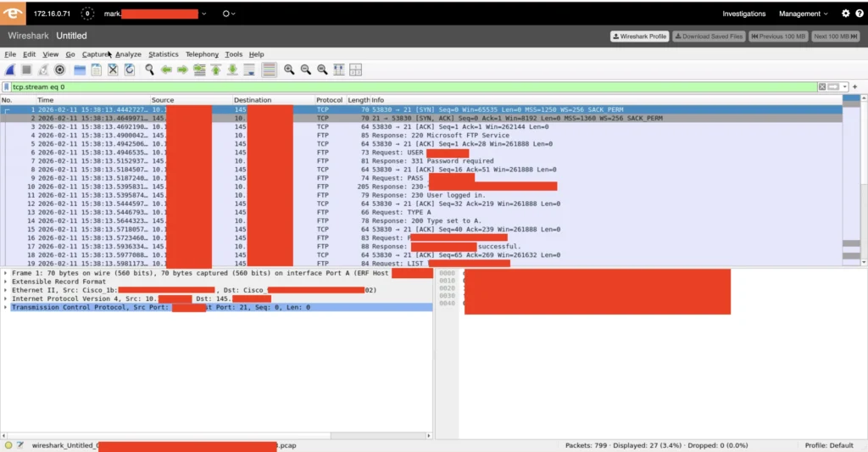Click the packet list vertical scrollbar
The width and height of the screenshot is (868, 452).
pyautogui.click(x=864, y=180)
